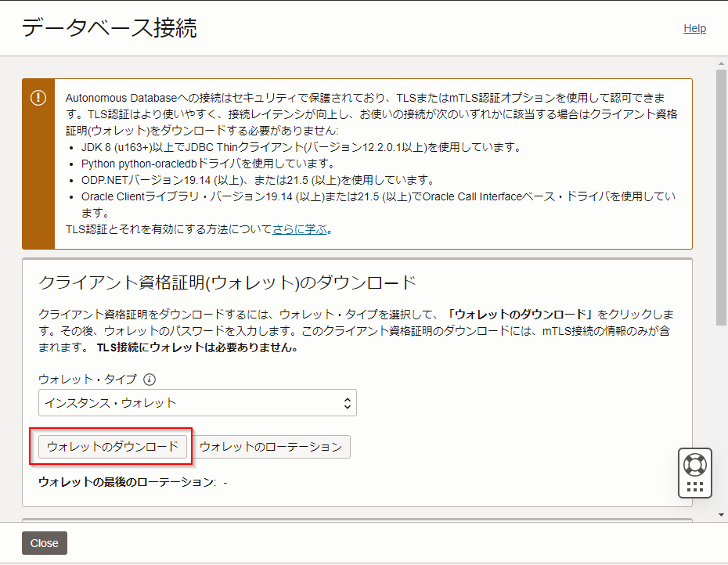
Task: Click the empty scrollbar track below the thumb
Action: click(721, 423)
